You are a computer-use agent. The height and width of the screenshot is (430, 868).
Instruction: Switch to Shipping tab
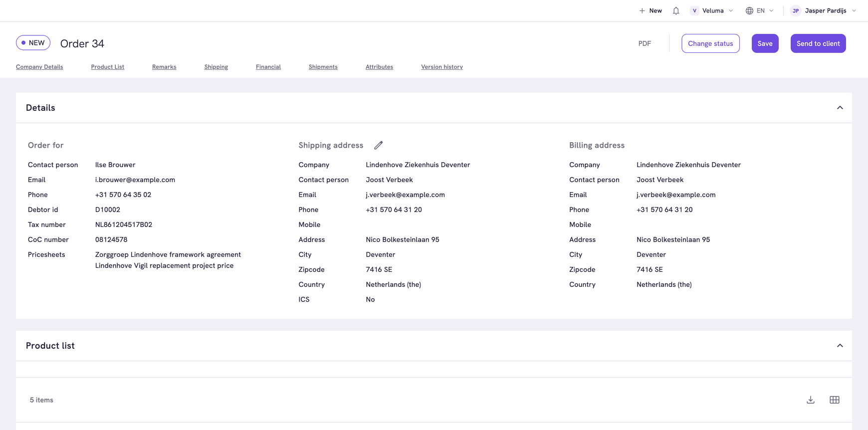(216, 67)
